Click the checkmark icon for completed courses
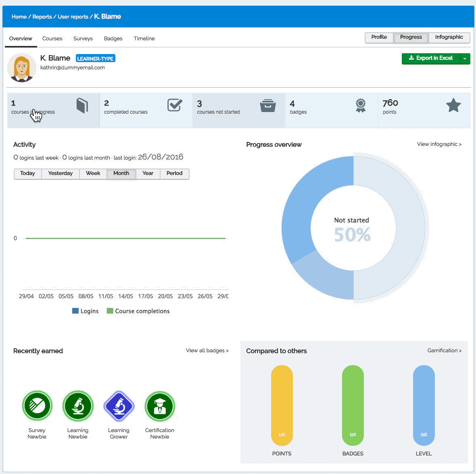Screen dimensions: 476x474 [x=175, y=105]
